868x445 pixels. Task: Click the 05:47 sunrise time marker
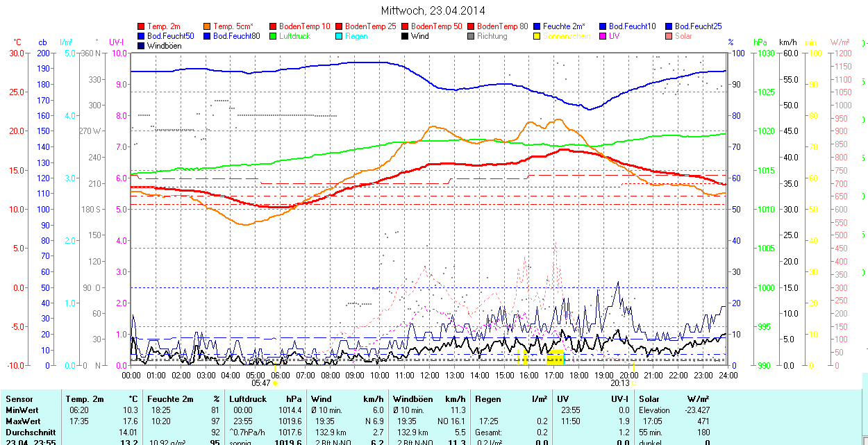click(260, 383)
